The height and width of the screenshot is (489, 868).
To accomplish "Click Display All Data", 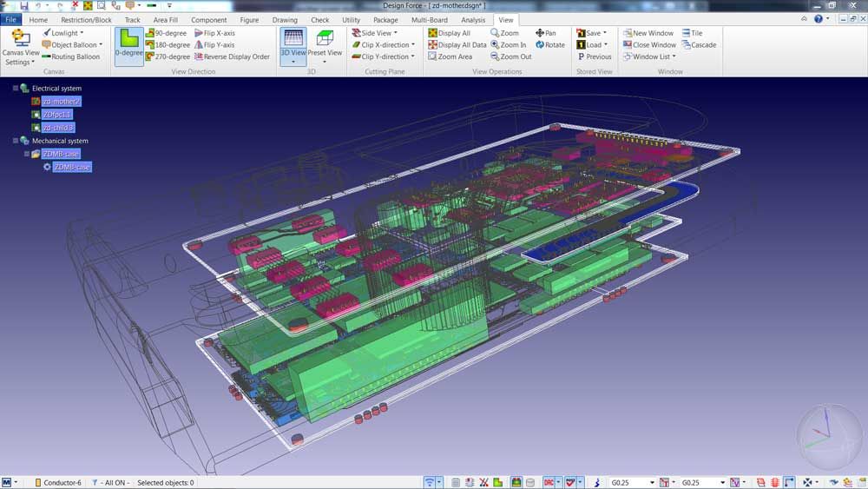I will pyautogui.click(x=457, y=45).
